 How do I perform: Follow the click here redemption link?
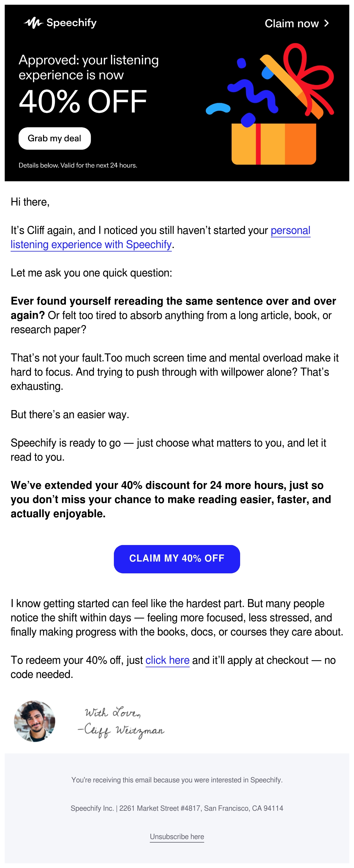(167, 660)
